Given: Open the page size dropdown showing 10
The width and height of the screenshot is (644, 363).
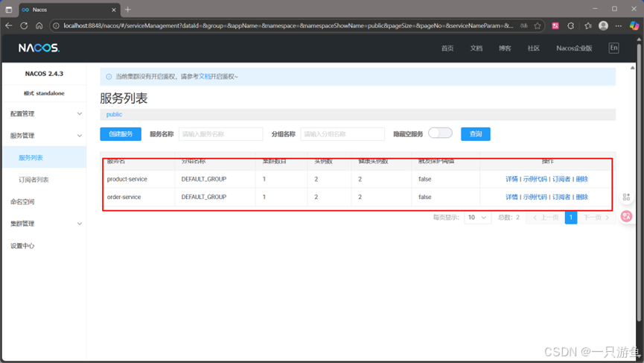Looking at the screenshot, I should [x=478, y=217].
